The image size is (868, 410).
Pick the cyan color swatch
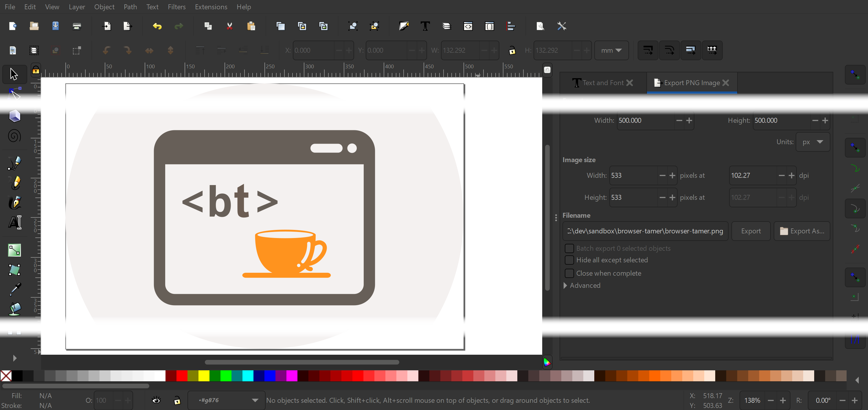(248, 376)
